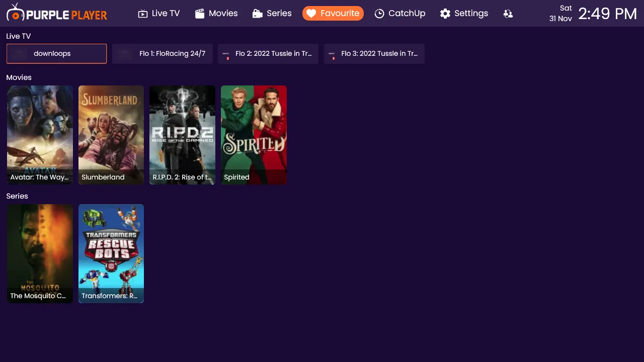Viewport: 644px width, 362px height.
Task: Choose the Spirited movie poster
Action: click(254, 135)
